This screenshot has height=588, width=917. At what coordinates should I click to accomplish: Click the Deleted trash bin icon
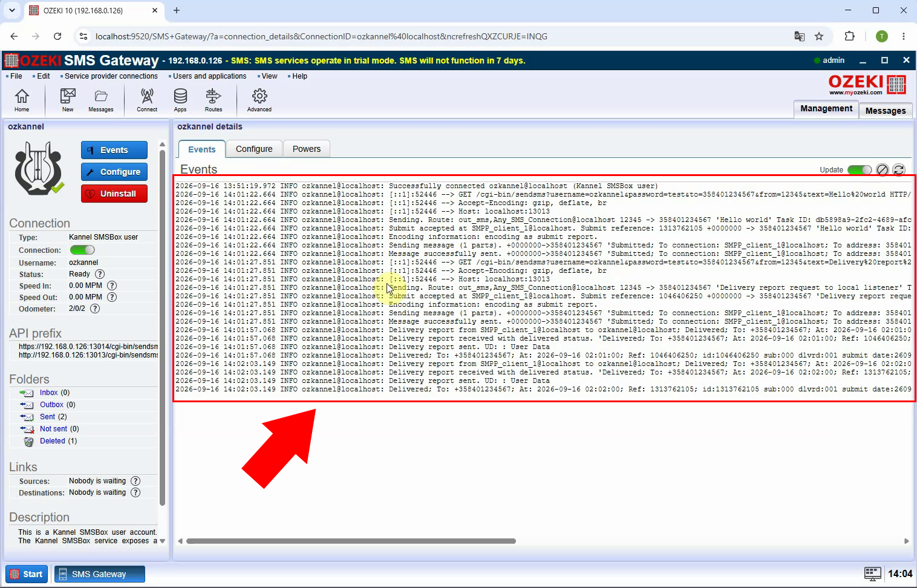(x=28, y=442)
